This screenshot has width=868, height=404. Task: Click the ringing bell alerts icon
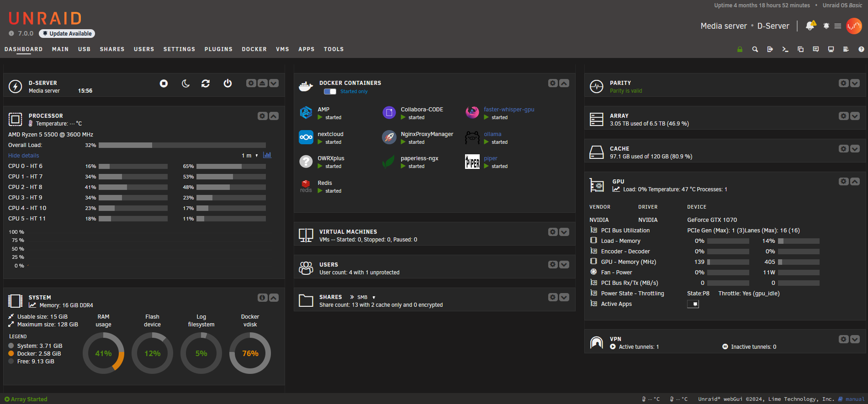click(x=826, y=26)
